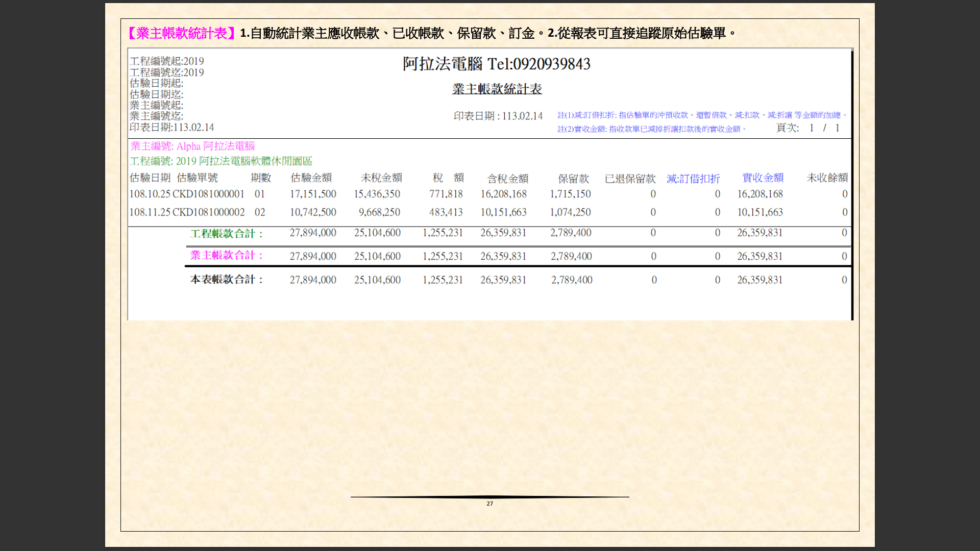The image size is (980, 551).
Task: Click the 保留款 column header
Action: 573,179
